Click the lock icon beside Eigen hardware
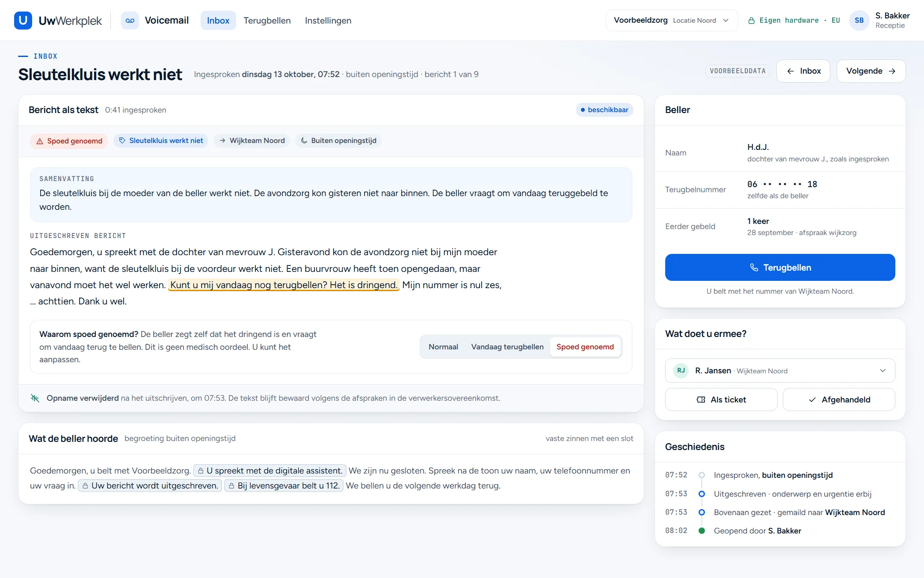Viewport: 924px width, 578px height. 751,21
